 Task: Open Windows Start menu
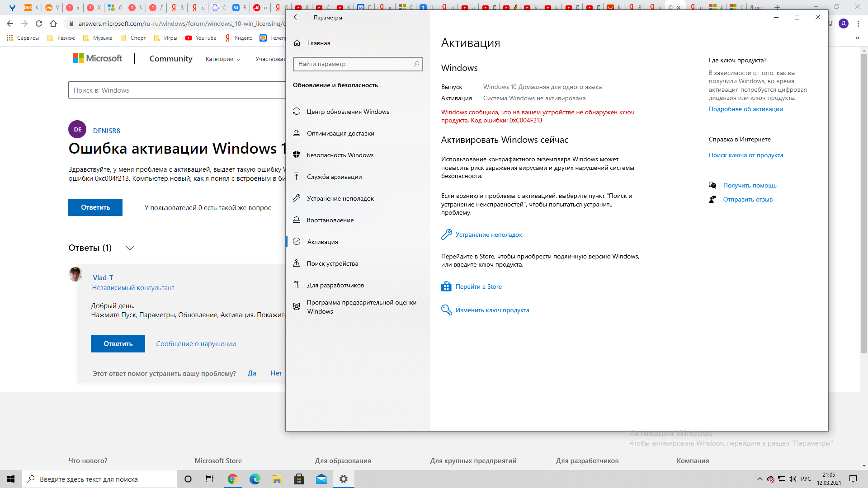(x=11, y=479)
